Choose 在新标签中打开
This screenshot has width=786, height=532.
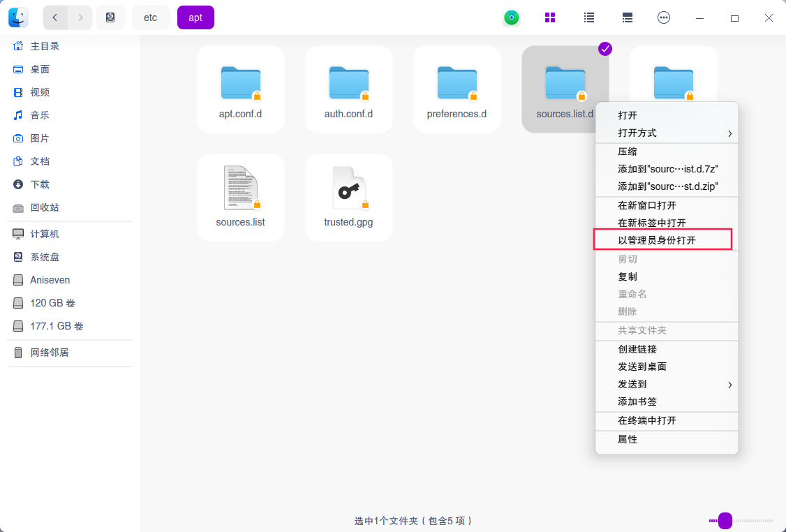667,223
